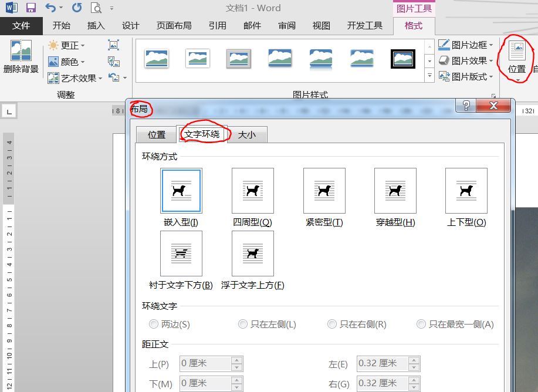
Task: Click the Save icon in quick access toolbar
Action: [31, 8]
